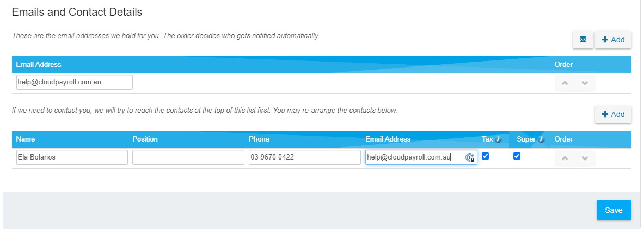Move email address down in order

pyautogui.click(x=585, y=83)
